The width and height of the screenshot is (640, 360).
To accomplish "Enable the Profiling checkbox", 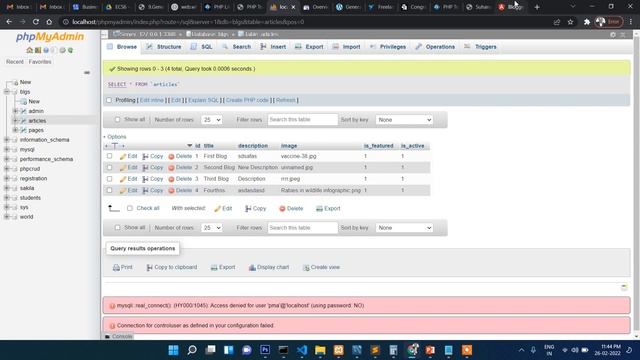I will click(109, 100).
